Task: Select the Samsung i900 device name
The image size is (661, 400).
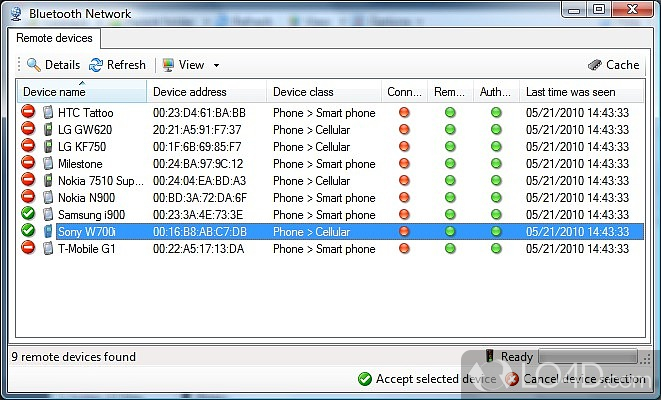Action: point(91,215)
